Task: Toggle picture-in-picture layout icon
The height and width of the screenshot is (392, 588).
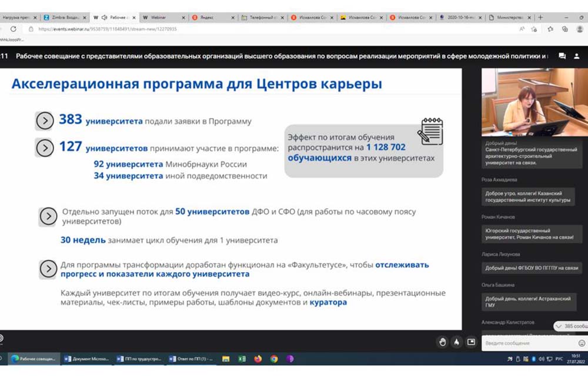Action: pos(471,341)
